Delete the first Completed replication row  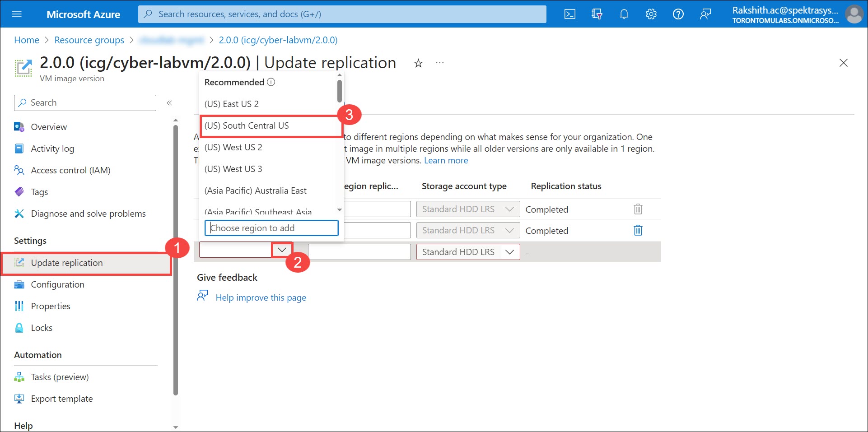coord(638,209)
